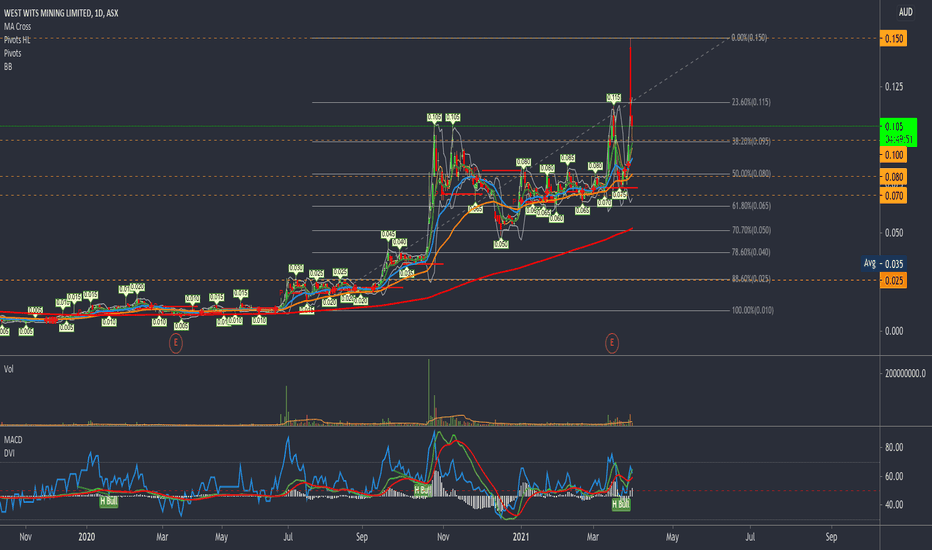Image resolution: width=932 pixels, height=550 pixels.
Task: Select the Pivots HL indicator label
Action: 17,40
